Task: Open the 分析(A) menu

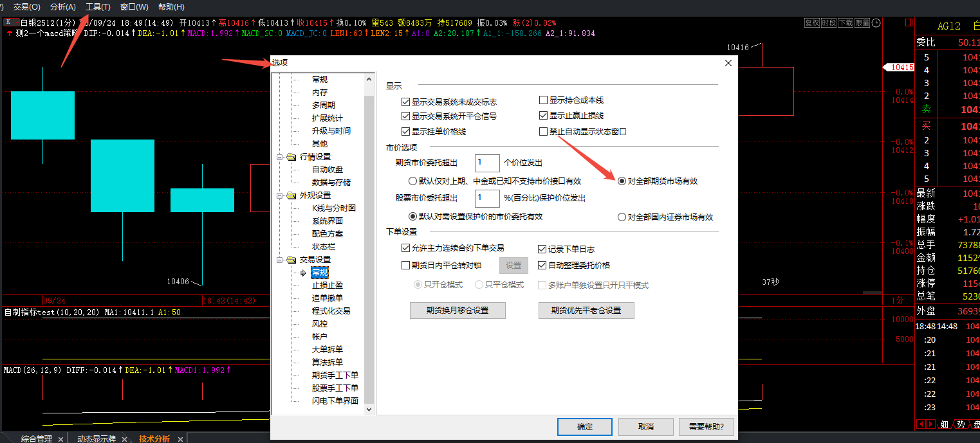Action: tap(63, 6)
